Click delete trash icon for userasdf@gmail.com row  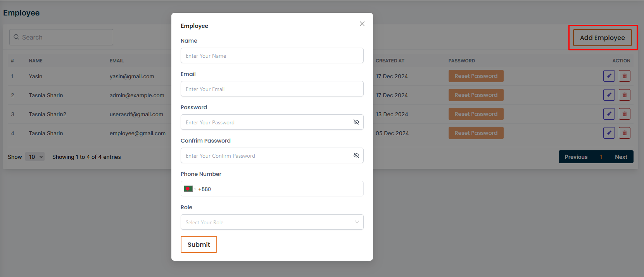[x=624, y=114]
